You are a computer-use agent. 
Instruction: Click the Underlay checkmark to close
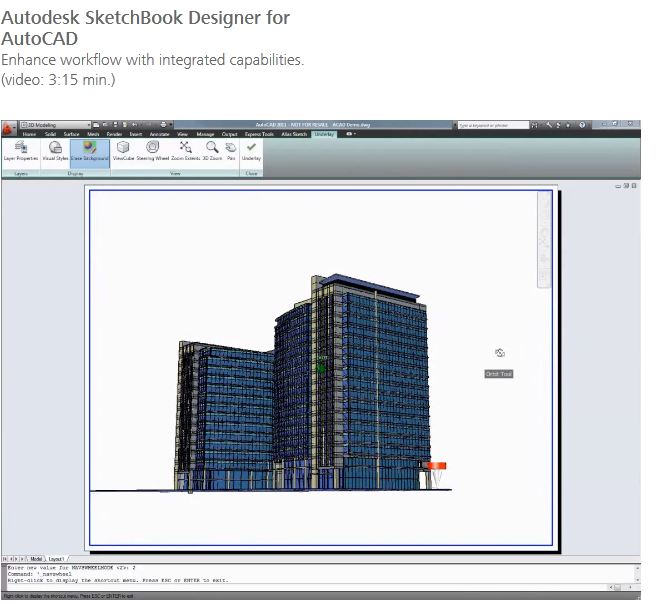(x=251, y=151)
